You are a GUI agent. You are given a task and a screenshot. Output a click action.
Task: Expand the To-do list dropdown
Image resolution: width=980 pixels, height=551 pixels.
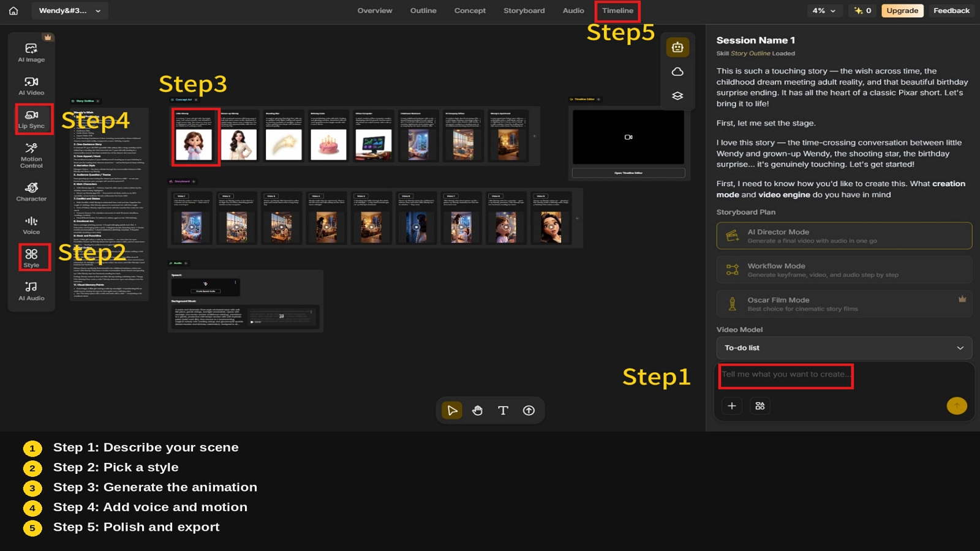(x=844, y=348)
